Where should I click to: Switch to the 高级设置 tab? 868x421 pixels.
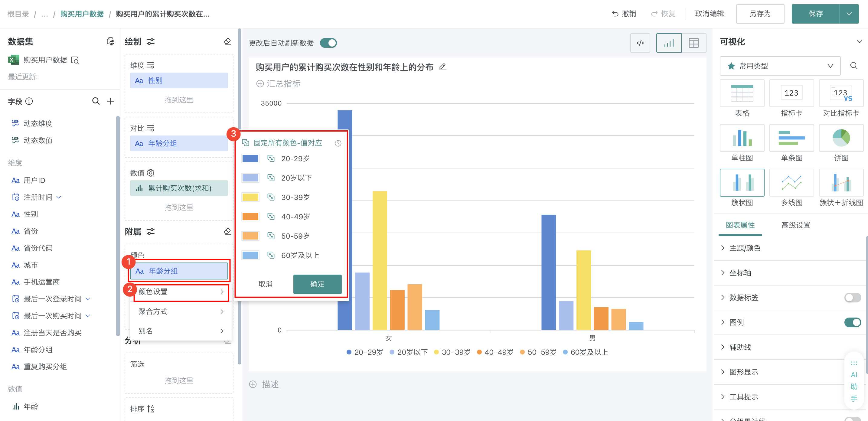tap(795, 225)
